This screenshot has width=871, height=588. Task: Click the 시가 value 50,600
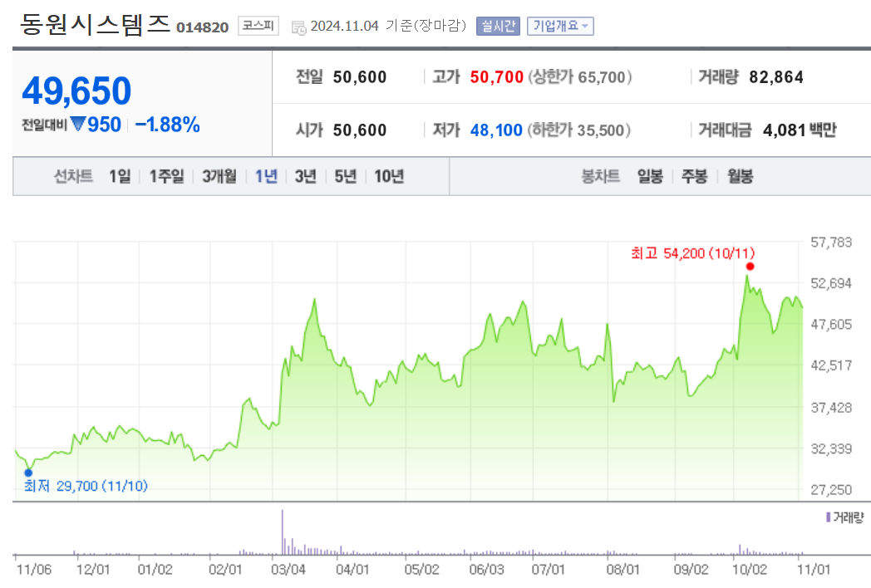(x=359, y=130)
